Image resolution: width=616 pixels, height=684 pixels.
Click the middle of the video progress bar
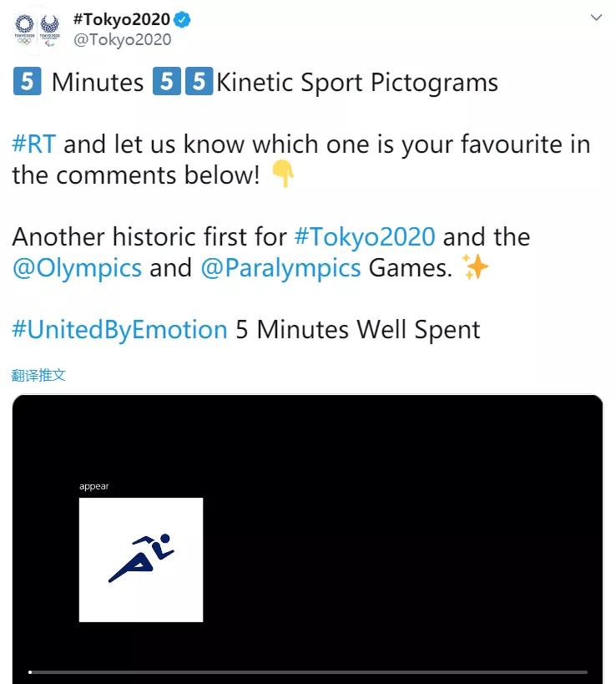tap(308, 671)
